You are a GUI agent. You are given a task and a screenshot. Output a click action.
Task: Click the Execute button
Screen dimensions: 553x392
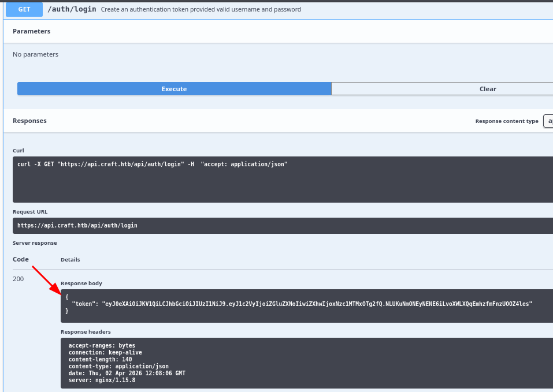tap(174, 89)
